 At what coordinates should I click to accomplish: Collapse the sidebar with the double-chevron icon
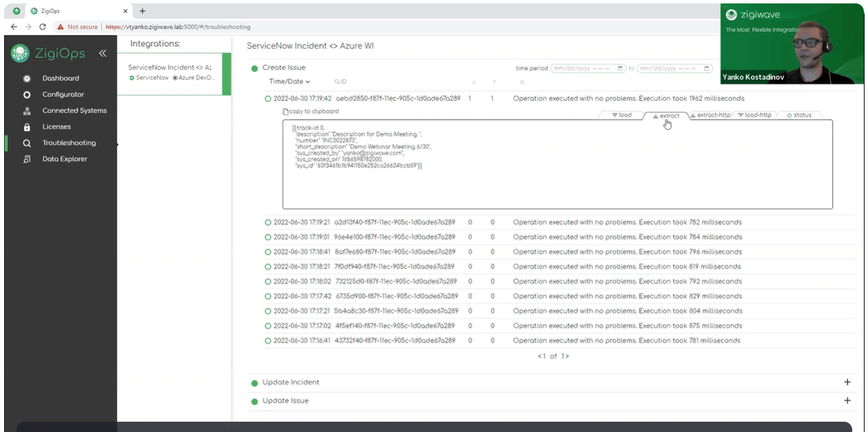[102, 53]
